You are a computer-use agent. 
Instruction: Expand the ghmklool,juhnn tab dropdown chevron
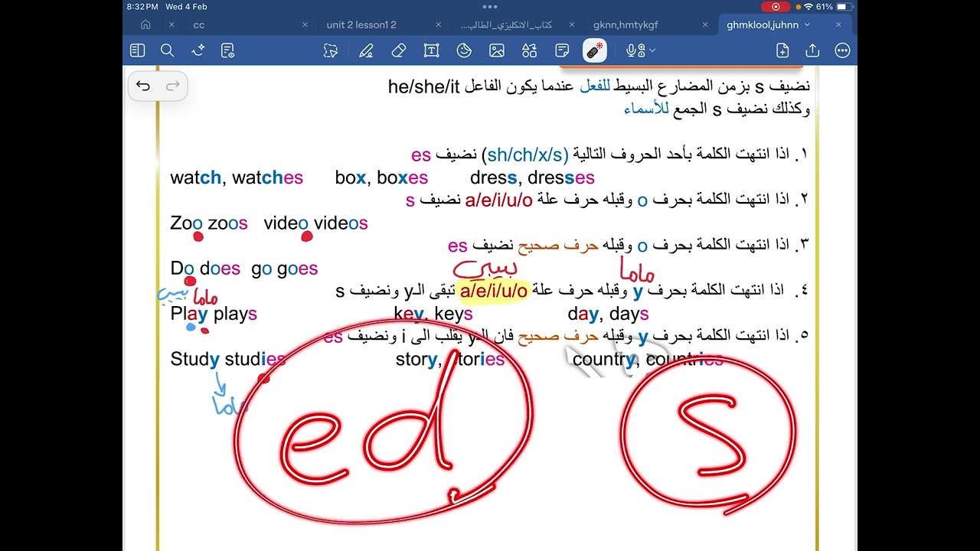pos(807,24)
